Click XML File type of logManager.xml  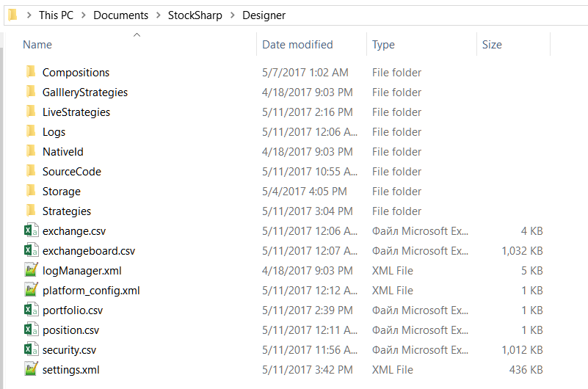[393, 271]
